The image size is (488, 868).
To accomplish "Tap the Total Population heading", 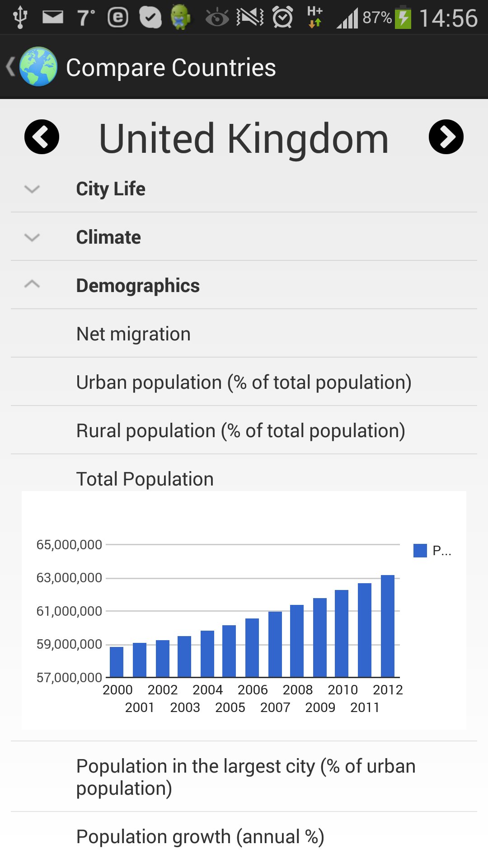I will coord(145,479).
